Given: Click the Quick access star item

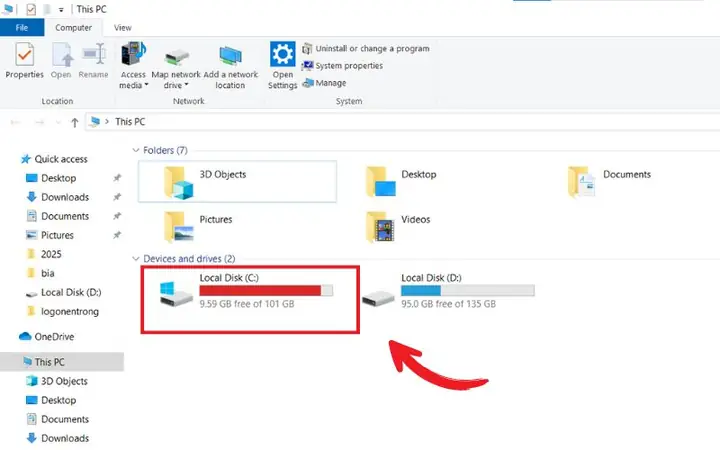Looking at the screenshot, I should coord(54,159).
